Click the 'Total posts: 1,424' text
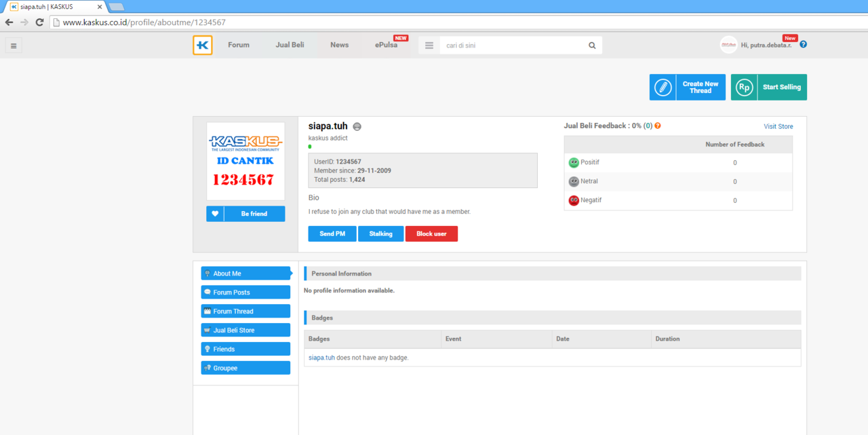 coord(340,180)
